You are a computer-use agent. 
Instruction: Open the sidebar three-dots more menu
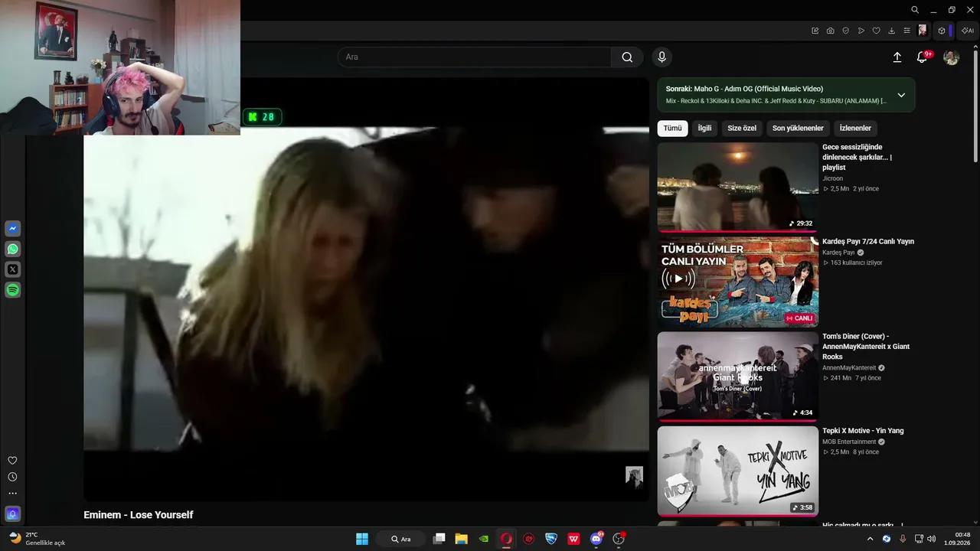(x=12, y=494)
